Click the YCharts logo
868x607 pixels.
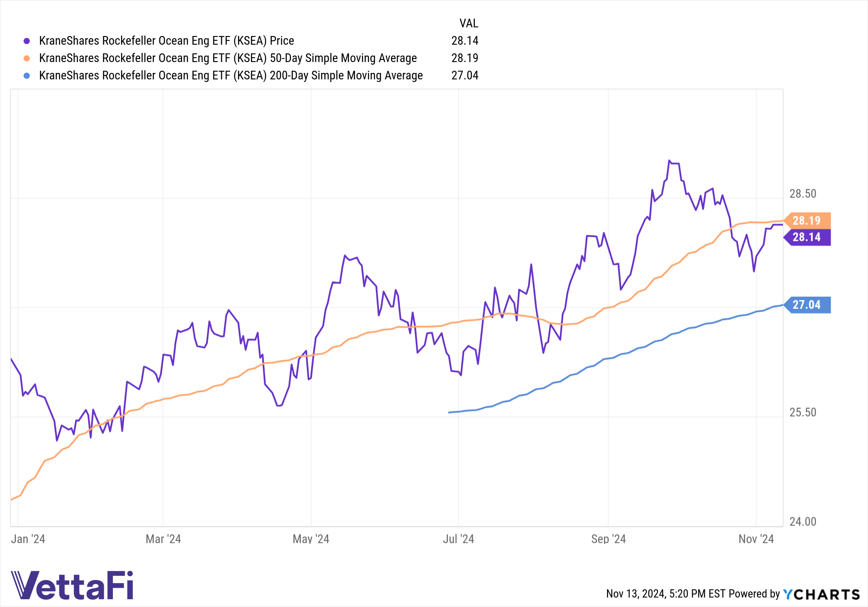822,594
